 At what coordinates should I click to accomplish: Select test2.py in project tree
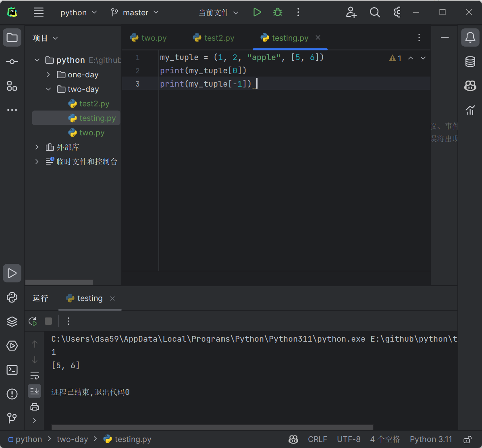coord(89,104)
